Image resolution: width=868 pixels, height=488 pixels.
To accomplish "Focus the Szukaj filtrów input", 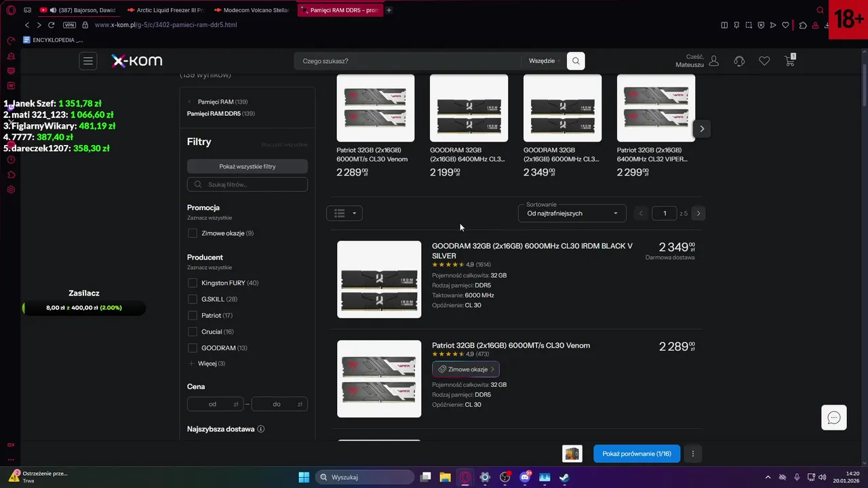I will [x=248, y=184].
